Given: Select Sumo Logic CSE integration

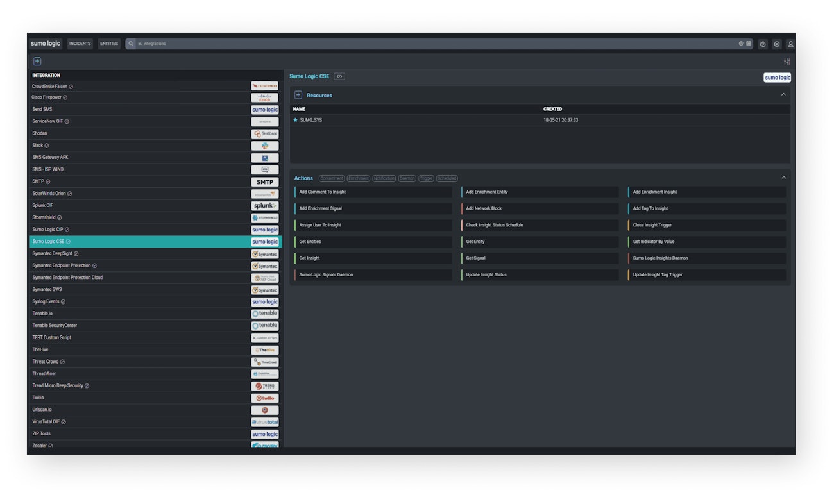Looking at the screenshot, I should [155, 242].
